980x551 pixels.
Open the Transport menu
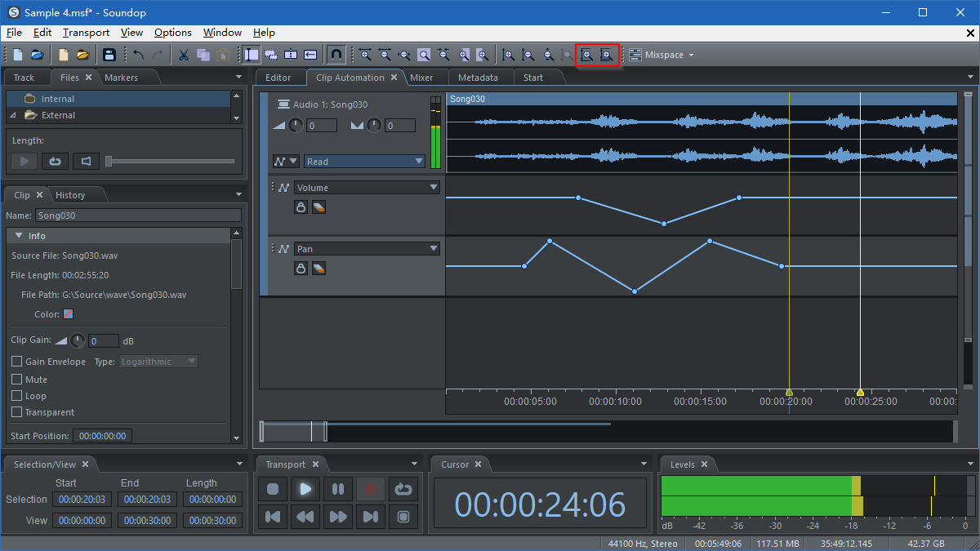(86, 33)
